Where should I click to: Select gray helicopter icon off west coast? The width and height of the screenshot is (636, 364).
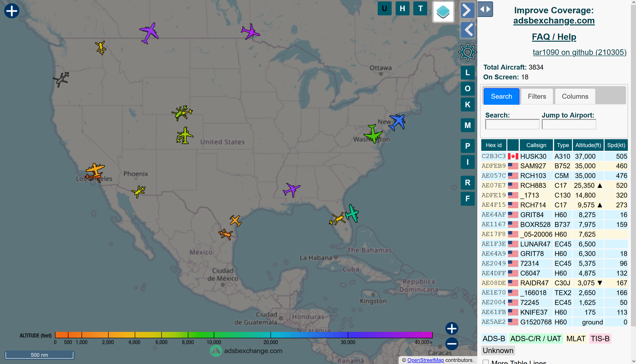coord(61,80)
